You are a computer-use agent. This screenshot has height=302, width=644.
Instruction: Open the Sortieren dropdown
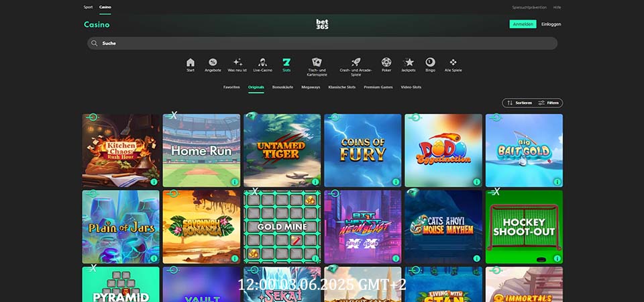click(x=519, y=103)
